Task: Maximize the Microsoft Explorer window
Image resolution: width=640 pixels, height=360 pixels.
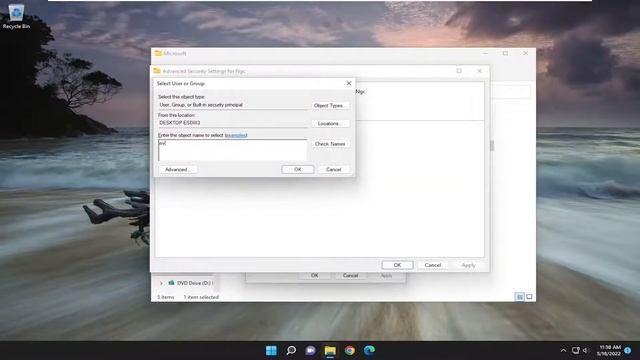Action: 505,53
